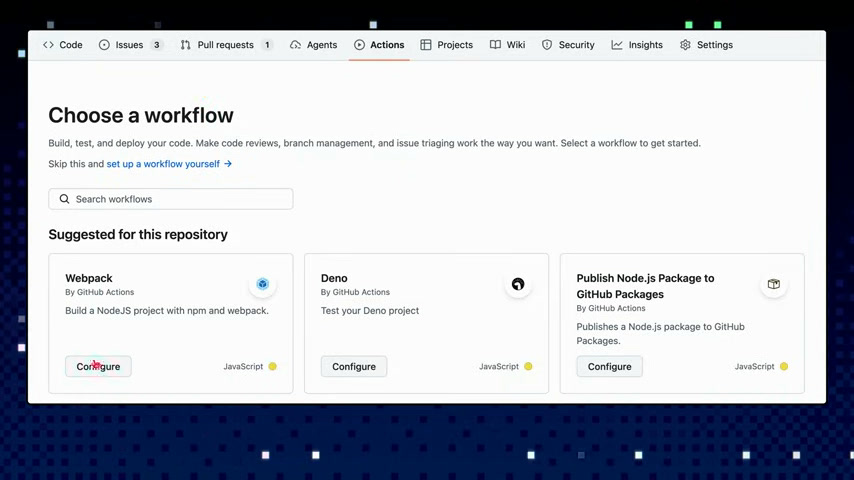Viewport: 854px width, 480px height.
Task: Focus the Search workflows field
Action: click(170, 199)
